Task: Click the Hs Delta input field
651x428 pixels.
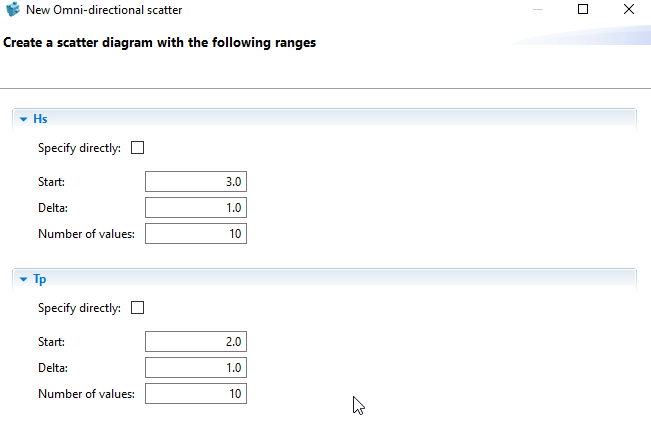Action: [196, 208]
